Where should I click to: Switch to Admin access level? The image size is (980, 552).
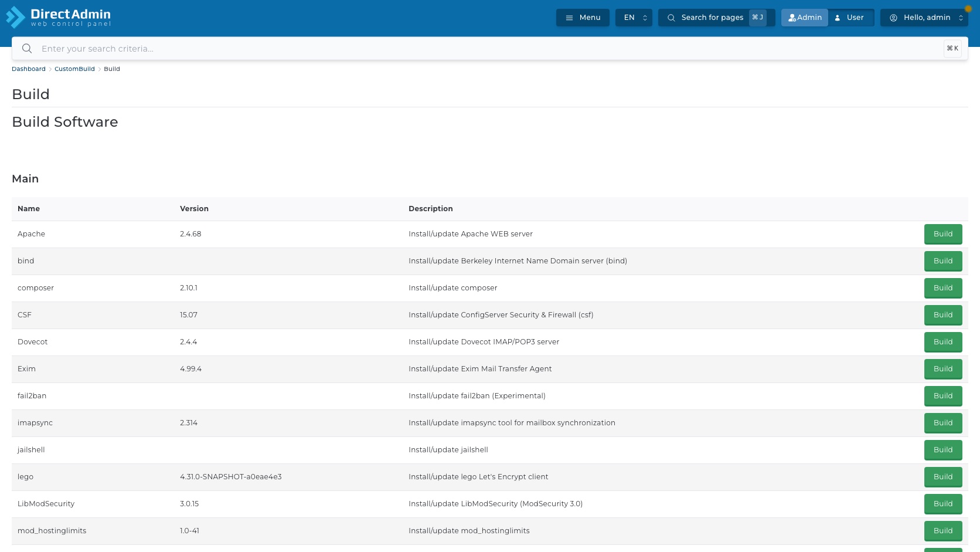tap(805, 18)
